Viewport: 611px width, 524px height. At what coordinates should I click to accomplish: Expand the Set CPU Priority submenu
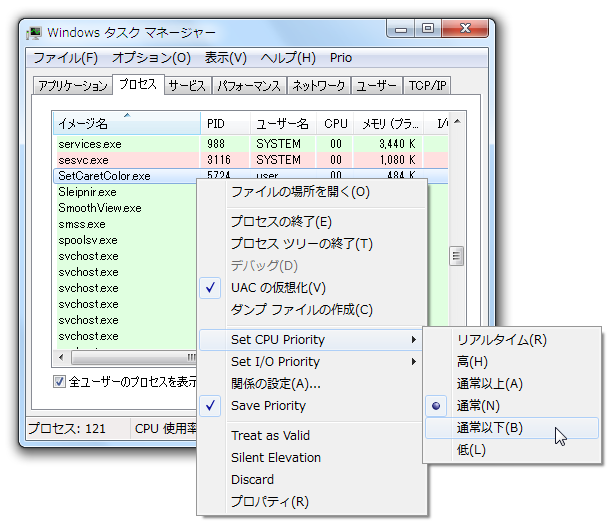(x=312, y=340)
